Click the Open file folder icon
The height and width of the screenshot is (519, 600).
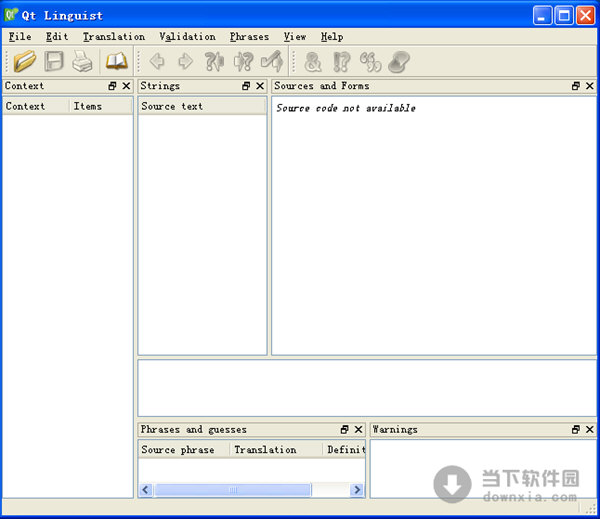(x=24, y=61)
